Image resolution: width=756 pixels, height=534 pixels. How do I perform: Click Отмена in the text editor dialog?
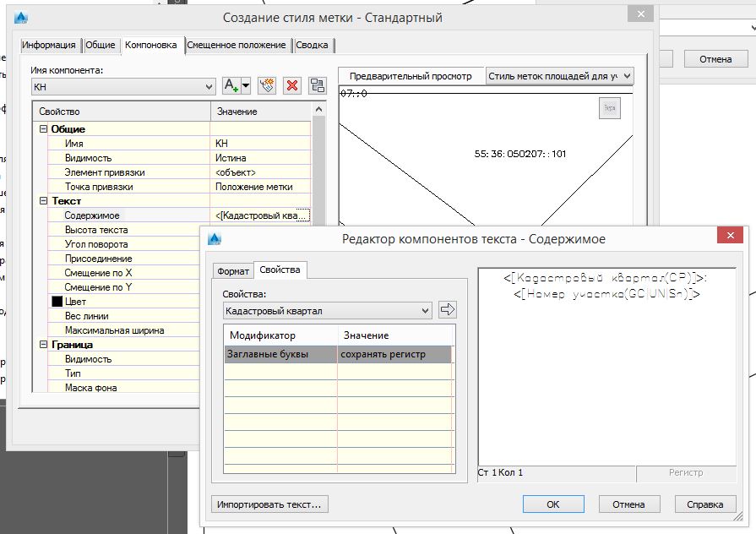click(x=628, y=504)
